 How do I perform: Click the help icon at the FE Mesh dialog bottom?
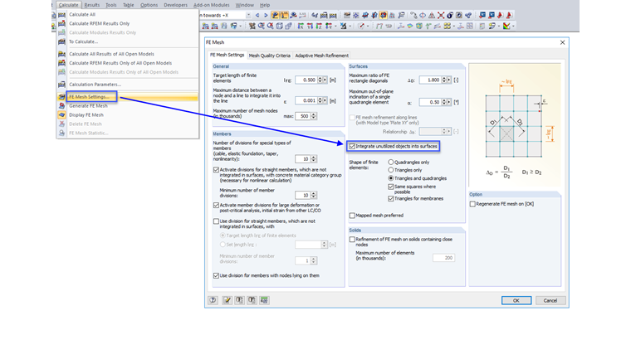pos(213,300)
